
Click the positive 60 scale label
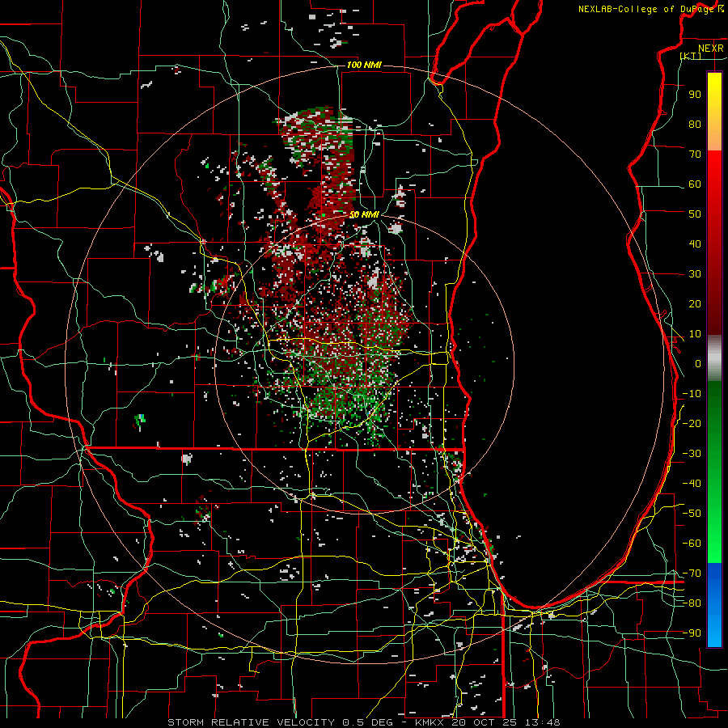tap(695, 184)
